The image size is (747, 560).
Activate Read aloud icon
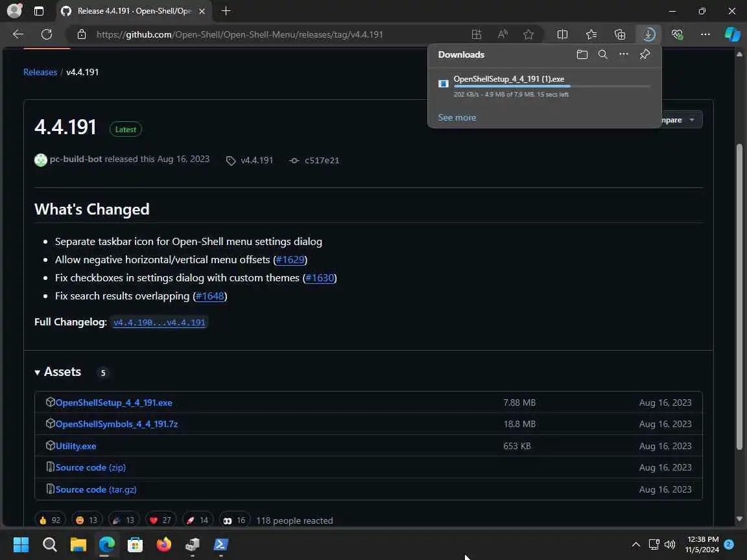point(502,34)
